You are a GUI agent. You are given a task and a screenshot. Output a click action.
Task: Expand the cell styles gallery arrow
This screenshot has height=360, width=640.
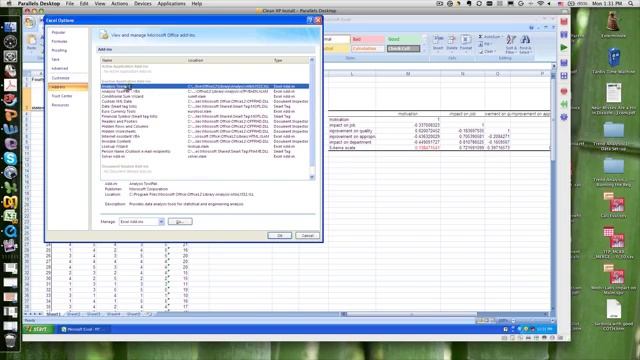pos(424,50)
